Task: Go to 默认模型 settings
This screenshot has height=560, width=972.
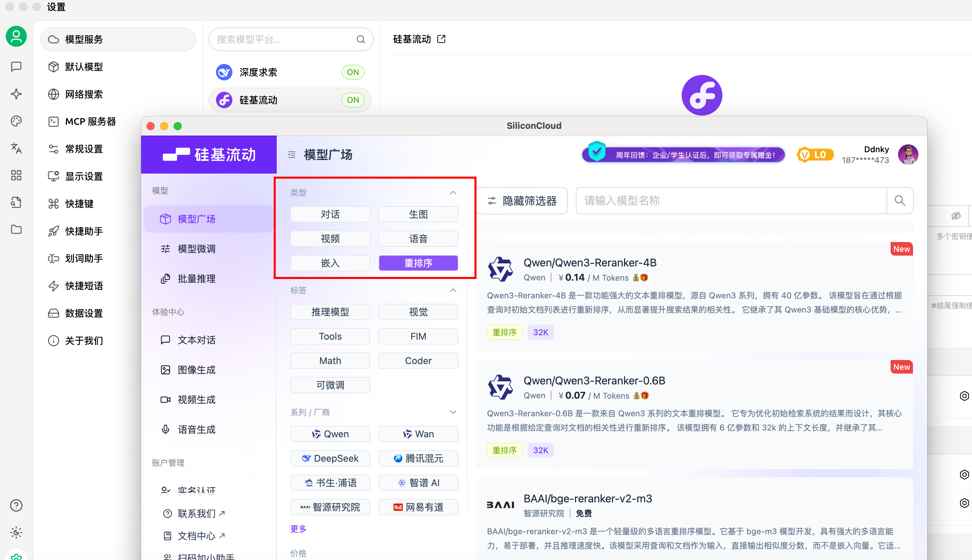Action: tap(118, 66)
